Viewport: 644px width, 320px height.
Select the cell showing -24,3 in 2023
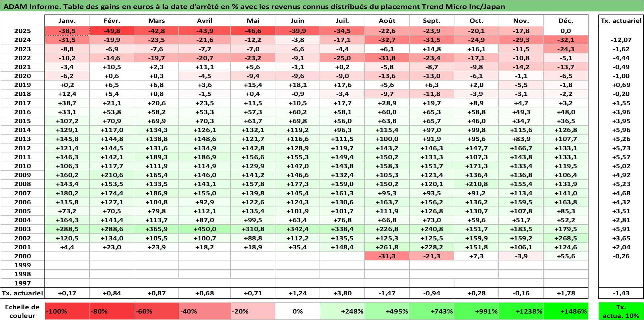[x=566, y=49]
